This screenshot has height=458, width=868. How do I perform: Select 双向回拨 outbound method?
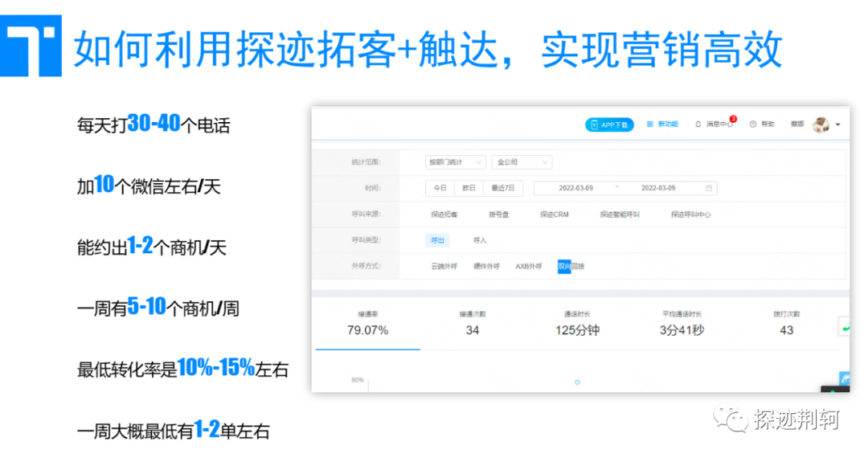pos(571,267)
